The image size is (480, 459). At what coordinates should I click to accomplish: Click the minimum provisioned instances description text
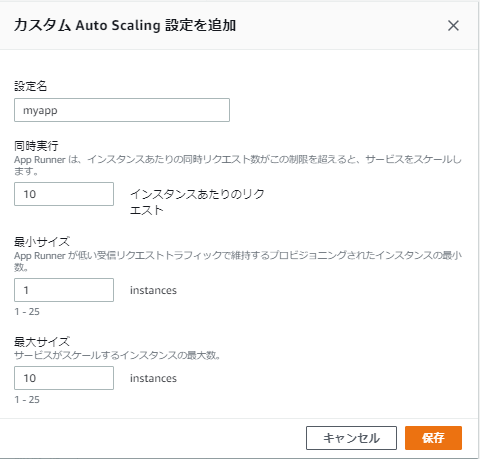238,261
